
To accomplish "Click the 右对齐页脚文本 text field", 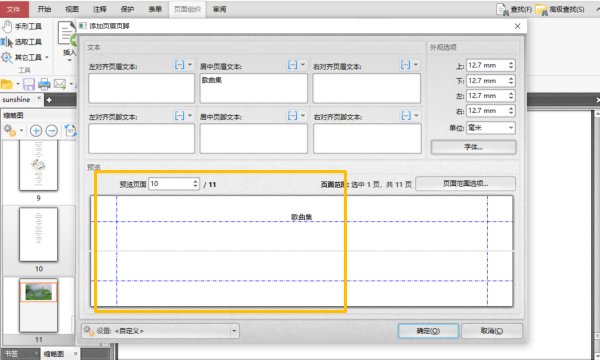I will coord(367,138).
